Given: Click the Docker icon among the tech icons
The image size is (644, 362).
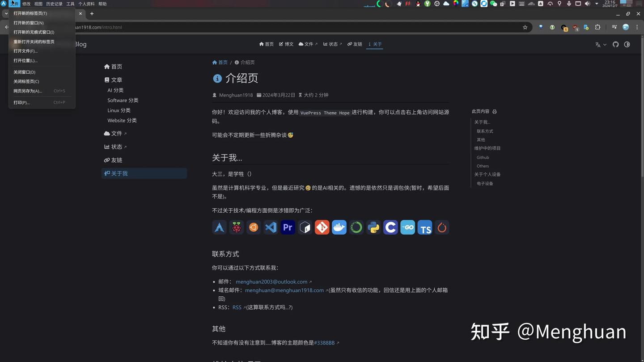Looking at the screenshot, I should (339, 227).
